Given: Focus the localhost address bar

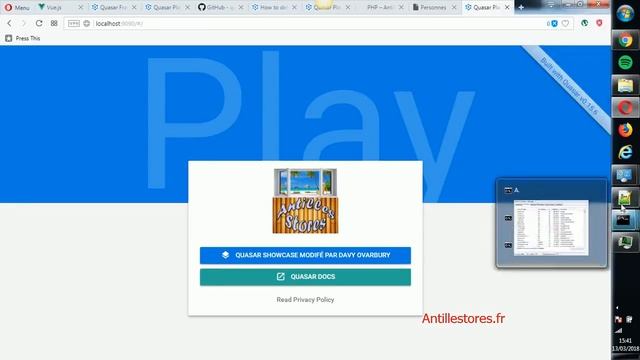Looking at the screenshot, I should [318, 24].
